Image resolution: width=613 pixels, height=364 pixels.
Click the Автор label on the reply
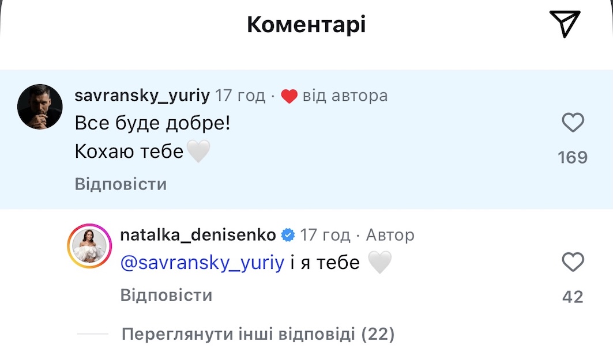point(390,235)
